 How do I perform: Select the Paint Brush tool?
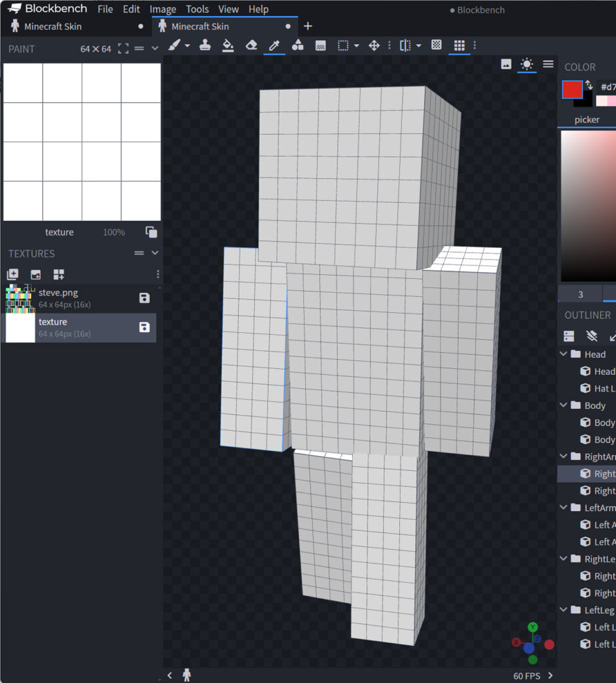click(x=173, y=45)
